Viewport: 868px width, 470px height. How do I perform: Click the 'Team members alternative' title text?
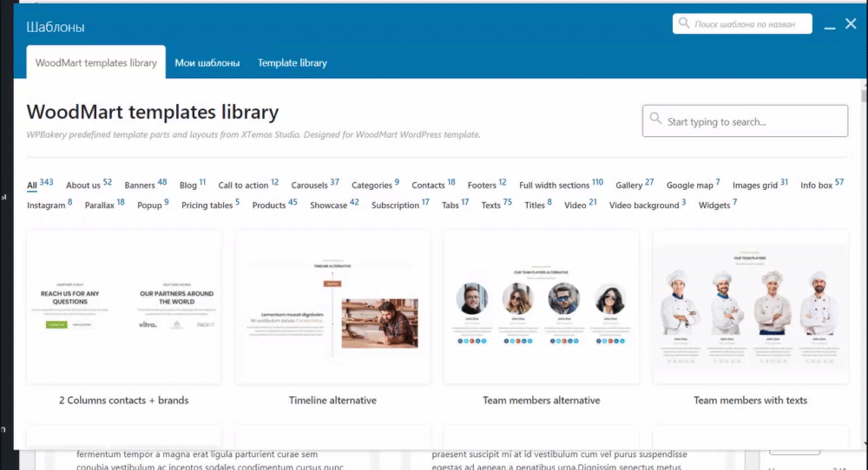click(x=542, y=400)
